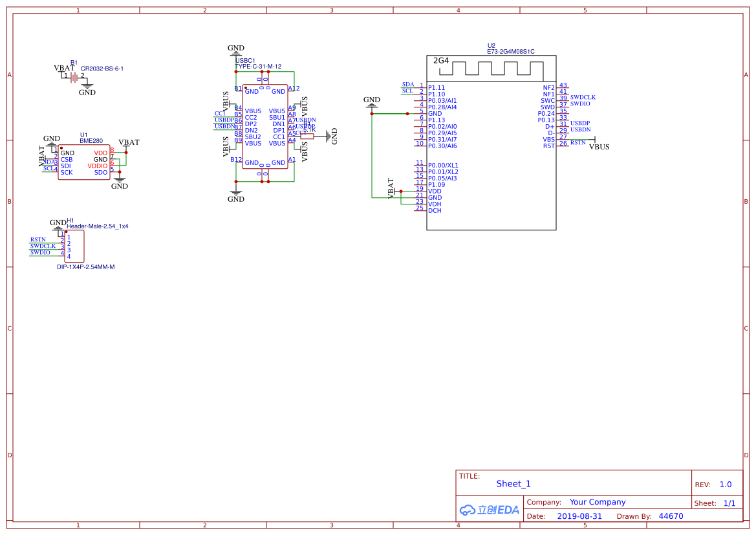The width and height of the screenshot is (756, 535).
Task: Click the date value 2019-08-31
Action: [x=579, y=516]
